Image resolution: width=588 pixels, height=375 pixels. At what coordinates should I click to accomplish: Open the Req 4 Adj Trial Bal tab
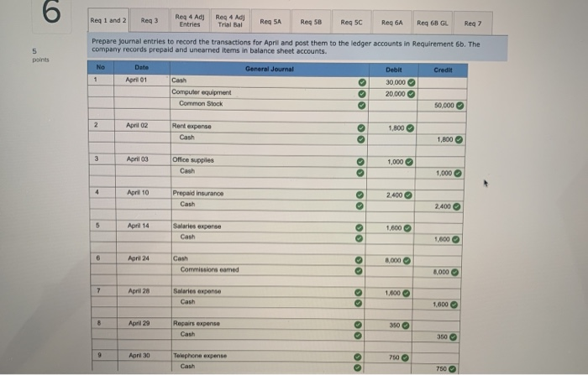point(230,21)
